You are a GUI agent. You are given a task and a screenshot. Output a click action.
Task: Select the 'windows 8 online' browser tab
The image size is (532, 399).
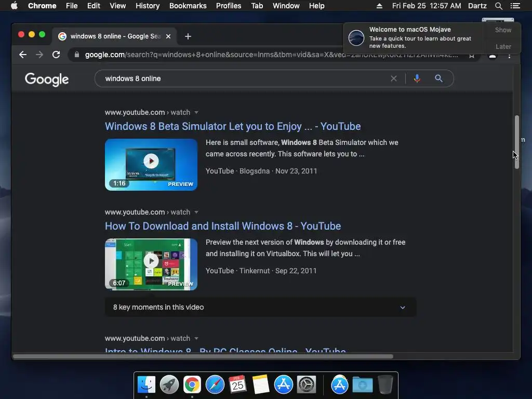pos(114,36)
